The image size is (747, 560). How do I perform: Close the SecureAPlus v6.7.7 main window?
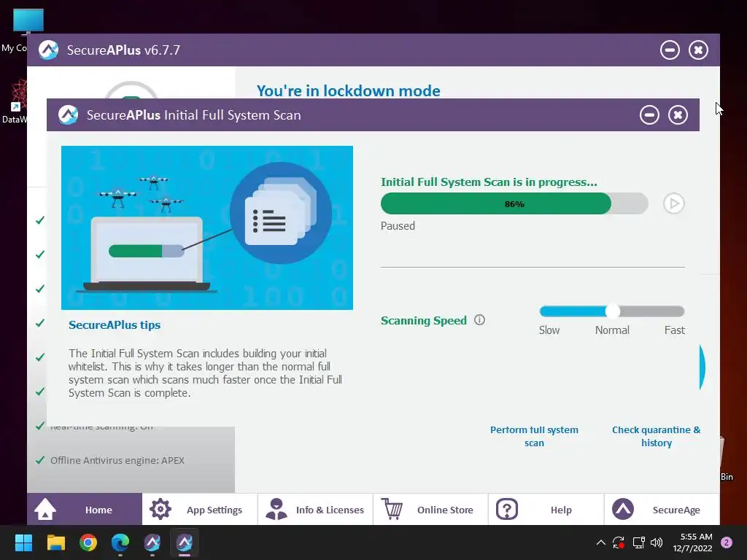click(x=698, y=50)
